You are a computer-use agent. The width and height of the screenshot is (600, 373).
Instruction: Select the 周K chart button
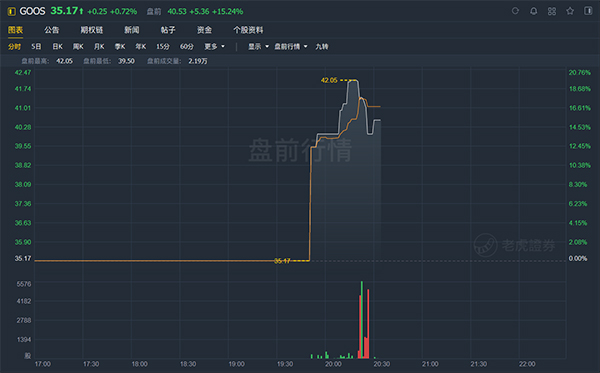(x=78, y=47)
